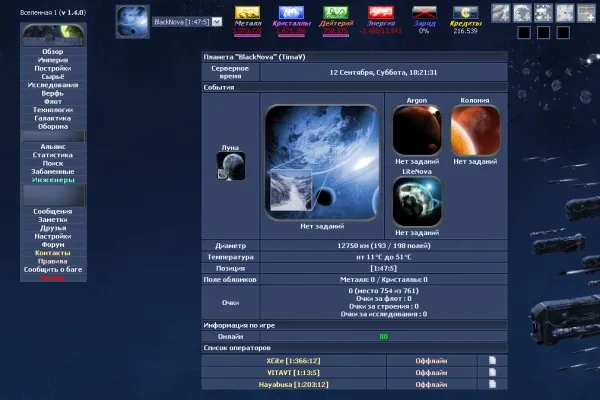Click the Заряд charge icon
The height and width of the screenshot is (400, 600).
pos(424,13)
